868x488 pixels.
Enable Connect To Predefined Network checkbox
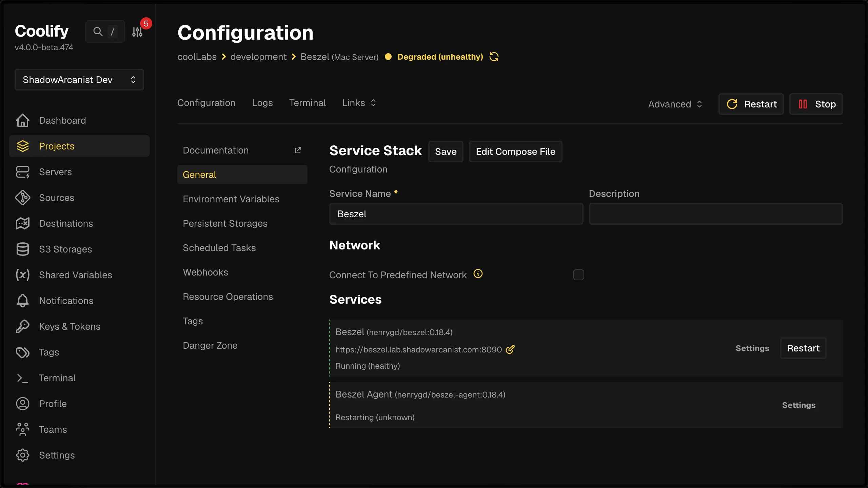(x=578, y=275)
